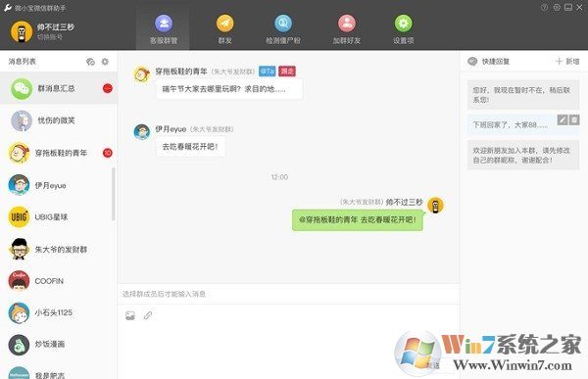Click the 快捷回复 panel icon
The height and width of the screenshot is (379, 588).
[x=472, y=61]
